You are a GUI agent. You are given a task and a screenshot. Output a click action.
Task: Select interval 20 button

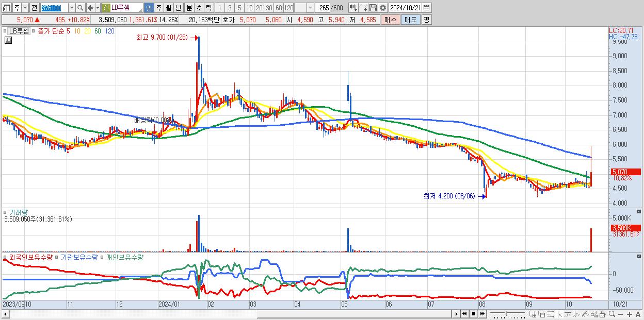click(259, 8)
